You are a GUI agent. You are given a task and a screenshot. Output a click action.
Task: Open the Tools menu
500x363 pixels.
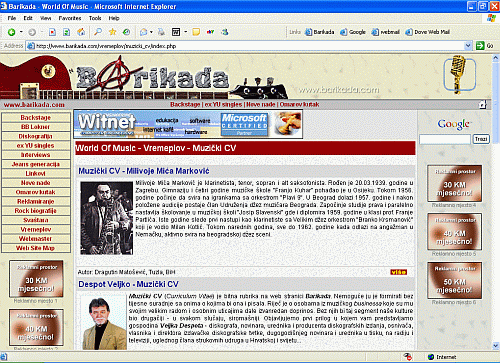point(95,18)
